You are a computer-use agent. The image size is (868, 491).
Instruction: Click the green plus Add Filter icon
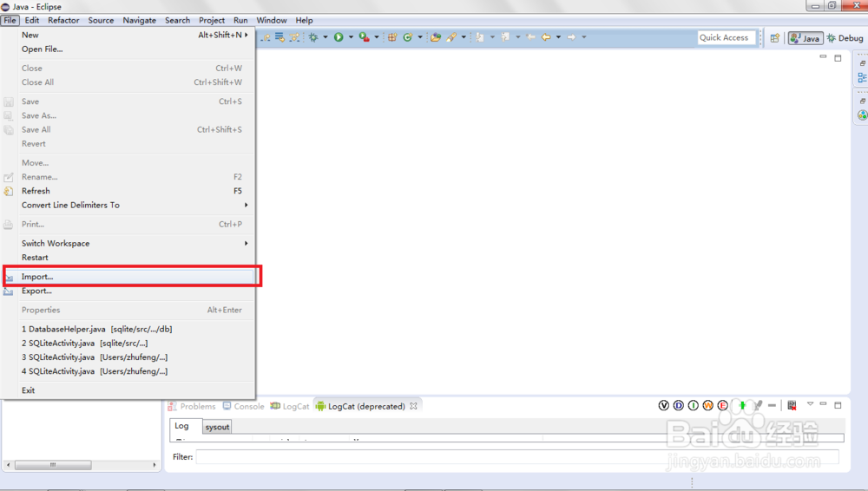coord(742,406)
